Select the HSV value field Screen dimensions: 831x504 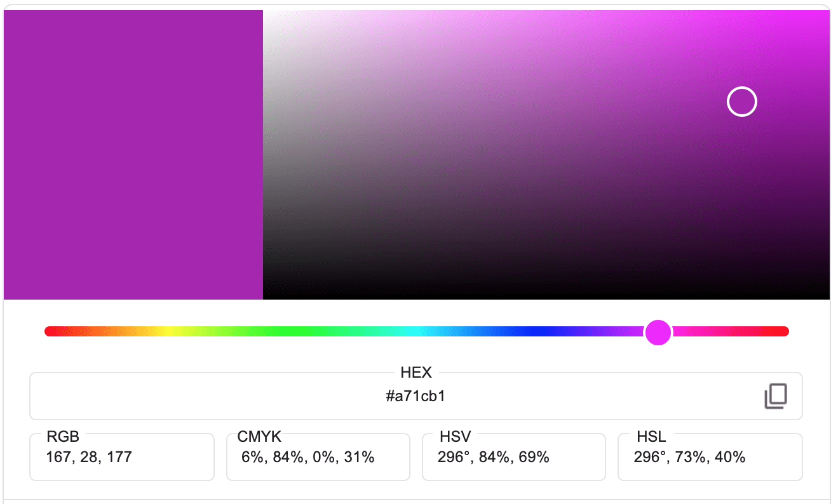coord(513,457)
